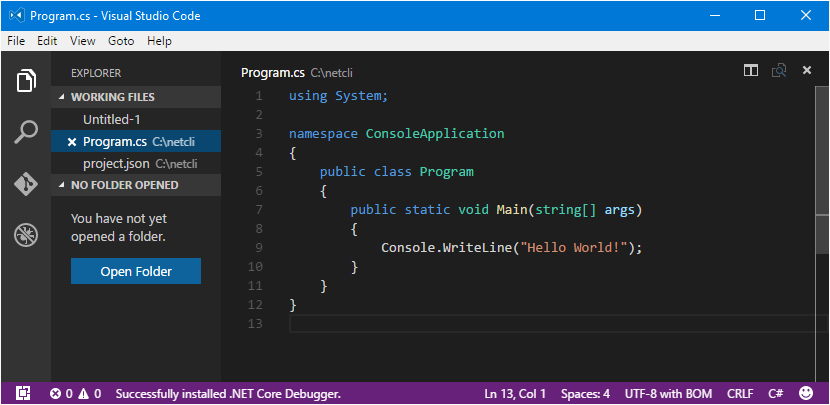The height and width of the screenshot is (405, 830).
Task: Click the warnings count icon in status bar
Action: [84, 394]
